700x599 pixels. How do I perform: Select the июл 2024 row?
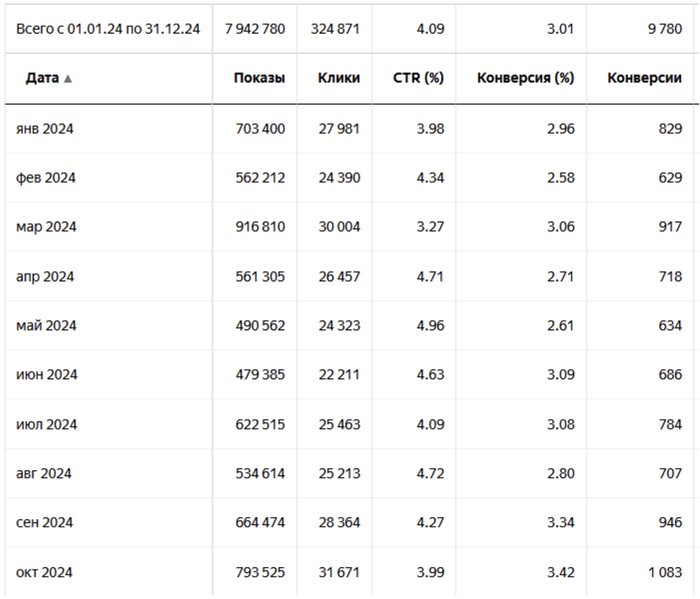point(47,424)
